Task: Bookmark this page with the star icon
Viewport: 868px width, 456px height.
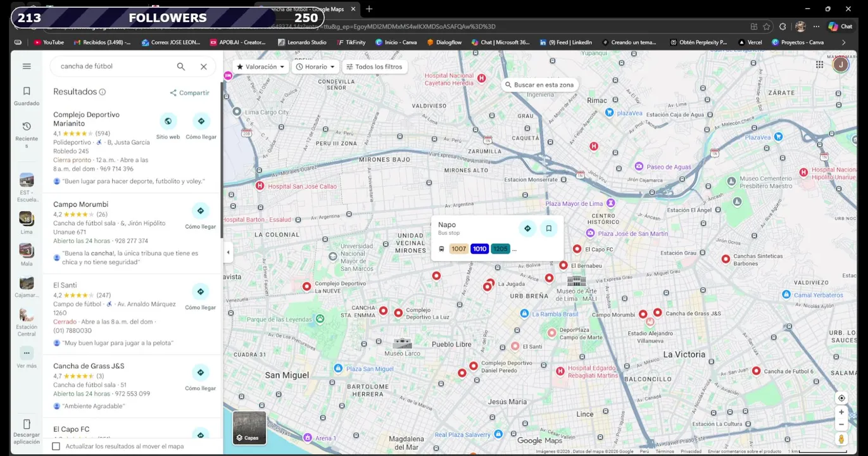Action: coord(767,27)
